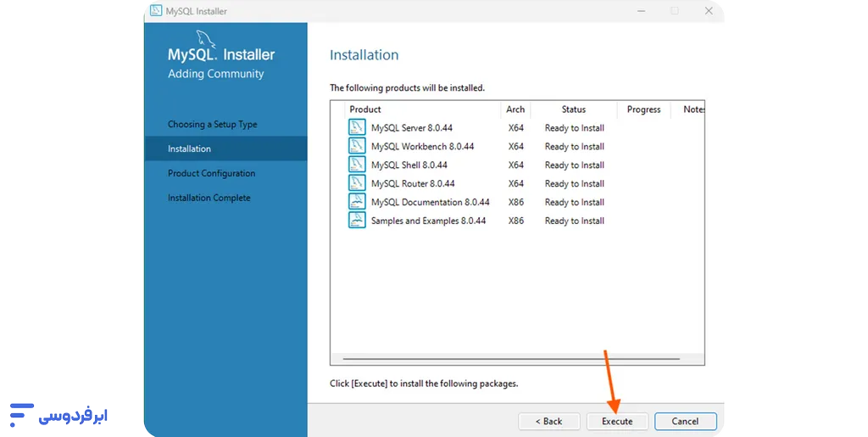
Task: Click the MySQL Workbench 8.0.44 product icon
Action: (x=356, y=147)
